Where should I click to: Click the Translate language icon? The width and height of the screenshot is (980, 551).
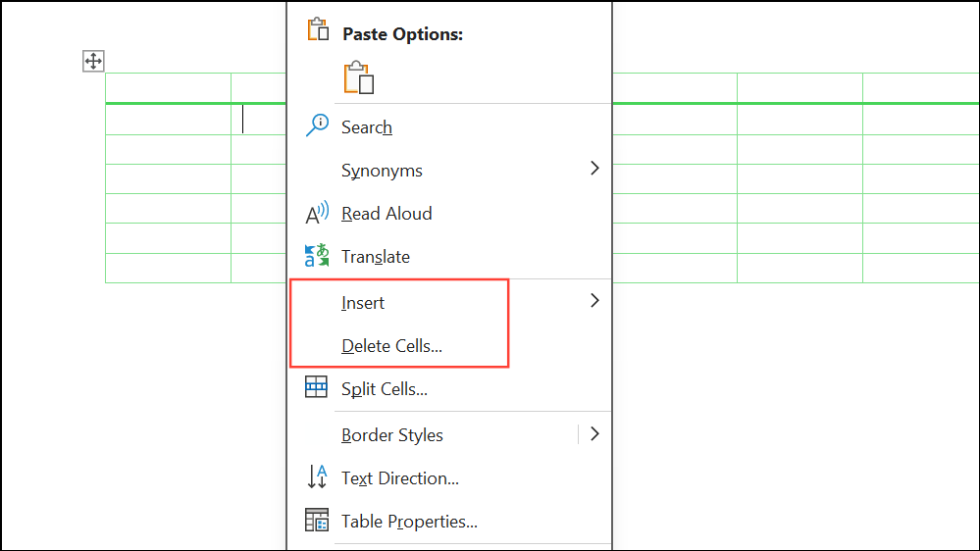tap(317, 256)
